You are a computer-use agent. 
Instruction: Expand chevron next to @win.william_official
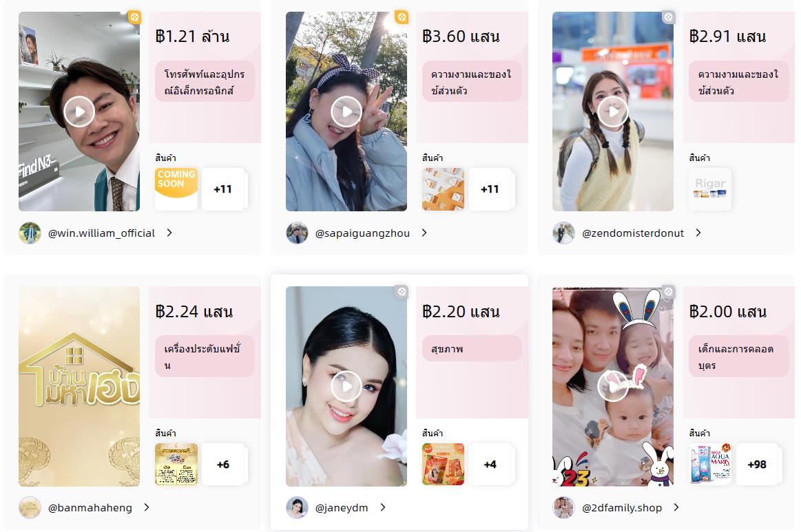(169, 233)
